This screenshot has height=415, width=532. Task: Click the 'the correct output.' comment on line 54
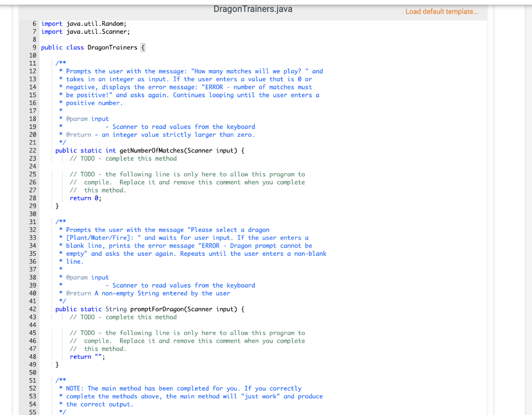point(96,404)
